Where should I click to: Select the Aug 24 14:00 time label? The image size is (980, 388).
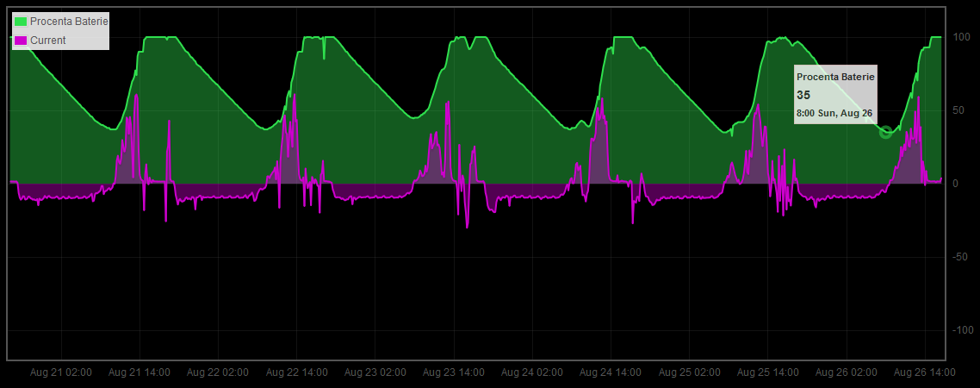click(611, 372)
